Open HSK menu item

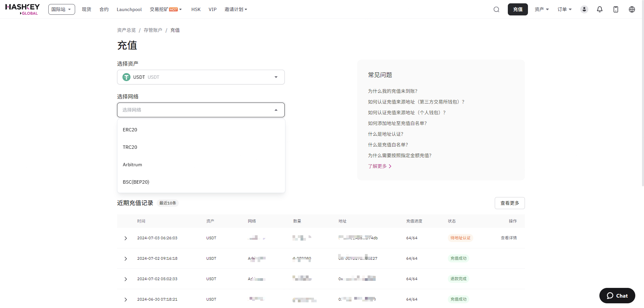196,9
